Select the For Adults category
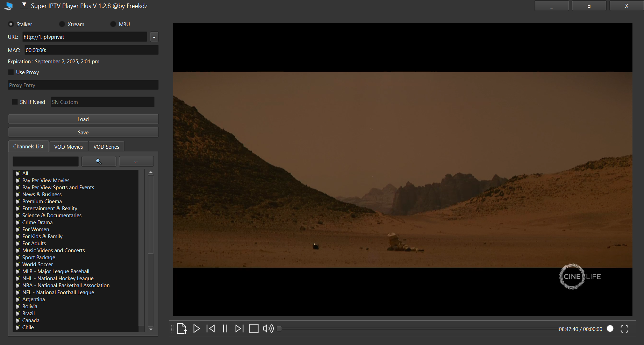The width and height of the screenshot is (644, 345). click(76, 244)
